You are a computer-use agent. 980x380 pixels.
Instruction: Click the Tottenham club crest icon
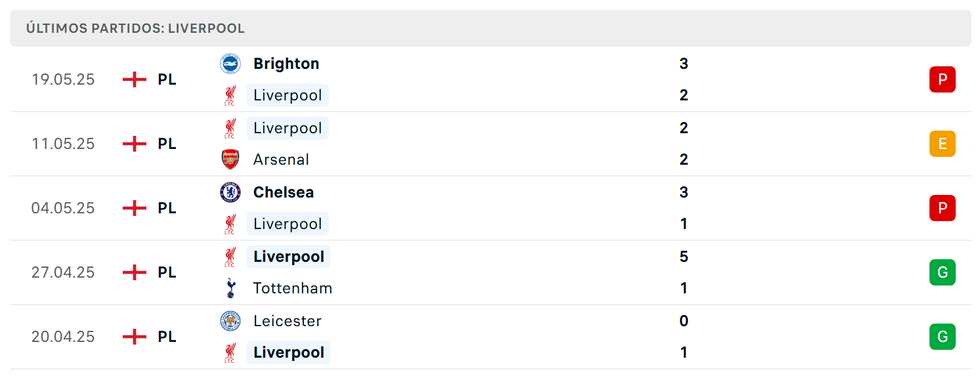point(230,288)
